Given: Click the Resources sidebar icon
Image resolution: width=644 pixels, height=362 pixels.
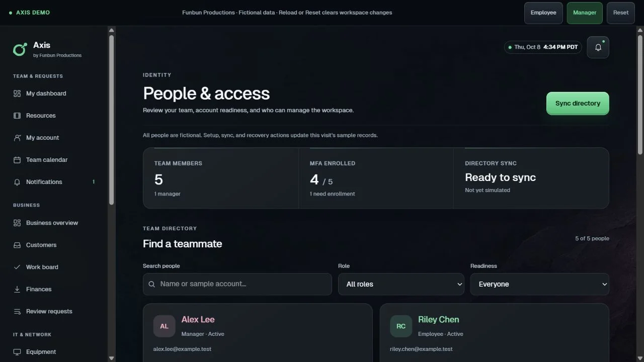Looking at the screenshot, I should pos(17,116).
